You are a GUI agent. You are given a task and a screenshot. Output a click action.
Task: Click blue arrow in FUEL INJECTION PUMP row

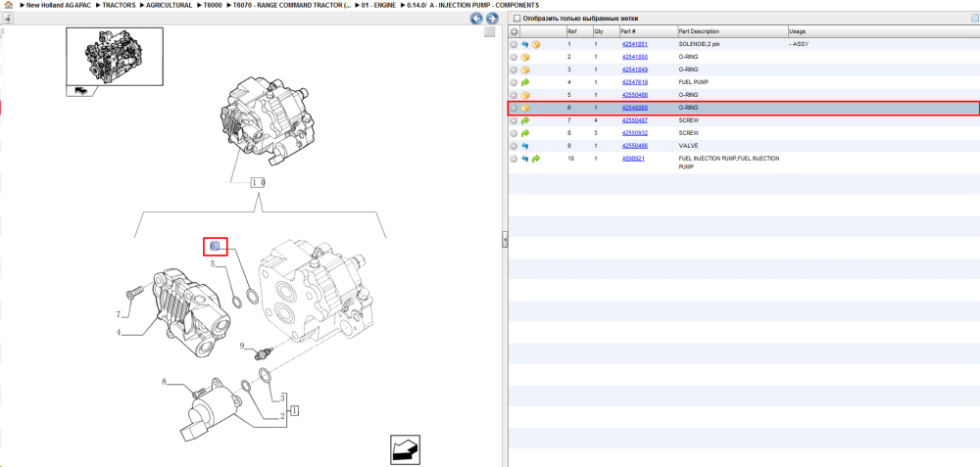click(525, 159)
